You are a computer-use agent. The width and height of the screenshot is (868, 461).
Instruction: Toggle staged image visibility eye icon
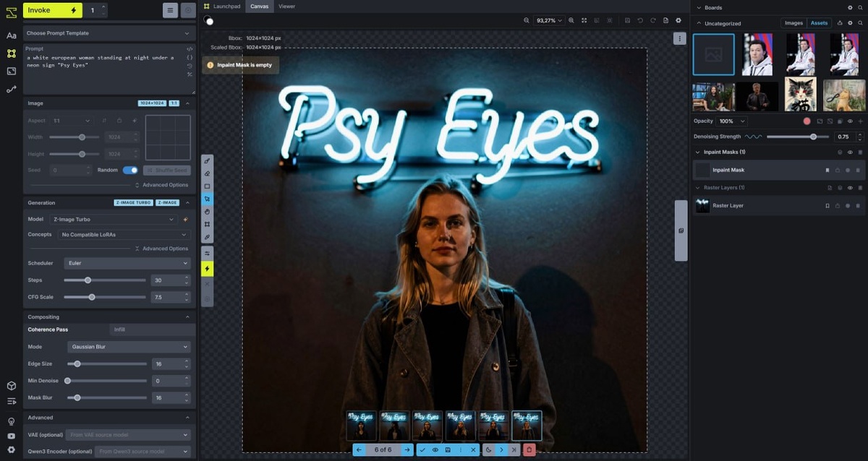point(435,449)
